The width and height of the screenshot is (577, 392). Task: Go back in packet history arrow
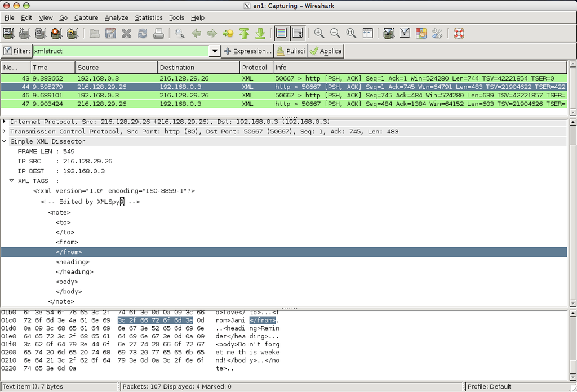click(196, 33)
